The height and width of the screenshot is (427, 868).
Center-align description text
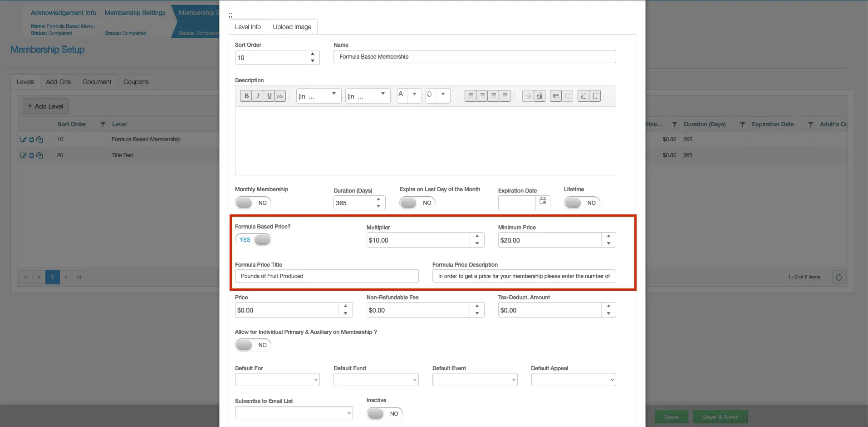click(x=482, y=96)
